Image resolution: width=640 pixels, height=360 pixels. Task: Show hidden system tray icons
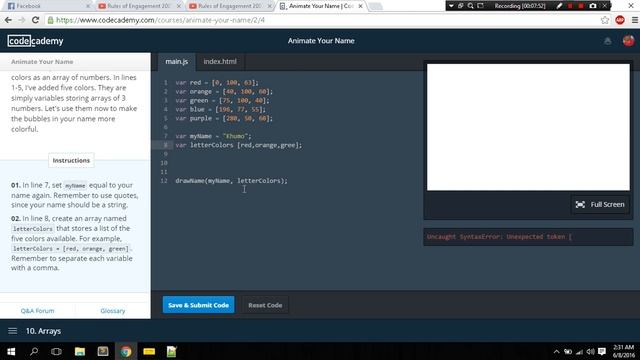click(556, 351)
